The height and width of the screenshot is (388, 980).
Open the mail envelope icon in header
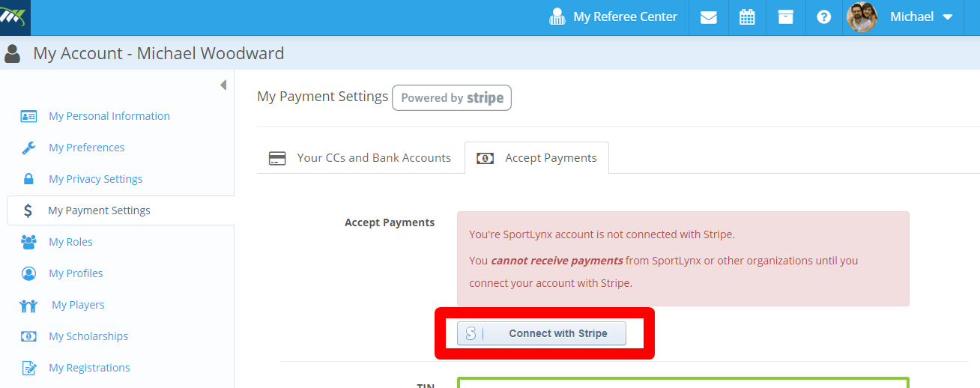click(709, 17)
